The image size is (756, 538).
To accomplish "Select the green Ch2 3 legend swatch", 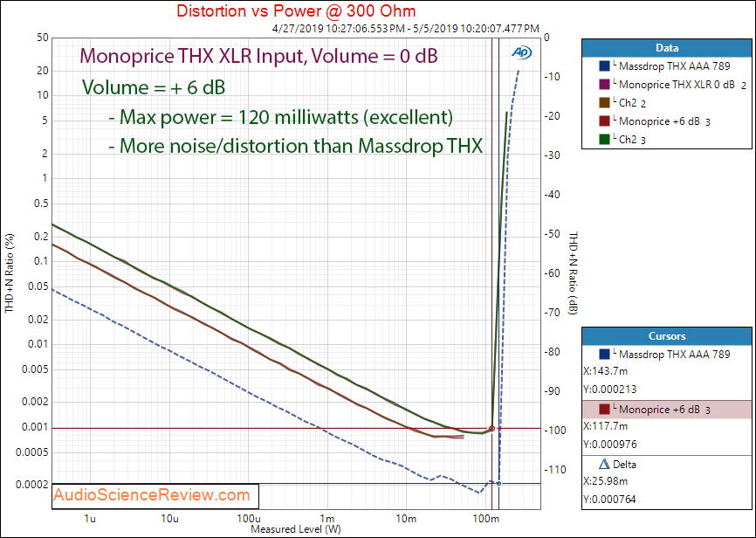I will point(604,140).
